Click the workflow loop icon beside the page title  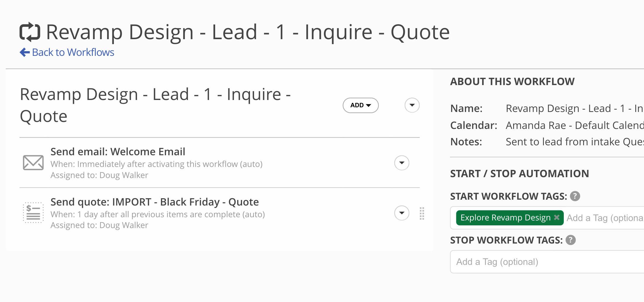30,32
